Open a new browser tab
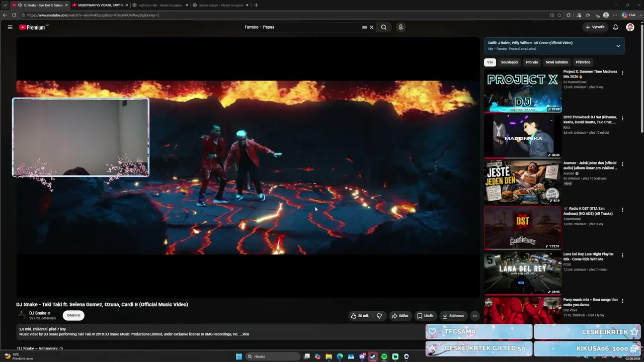Image resolution: width=644 pixels, height=362 pixels. click(256, 5)
